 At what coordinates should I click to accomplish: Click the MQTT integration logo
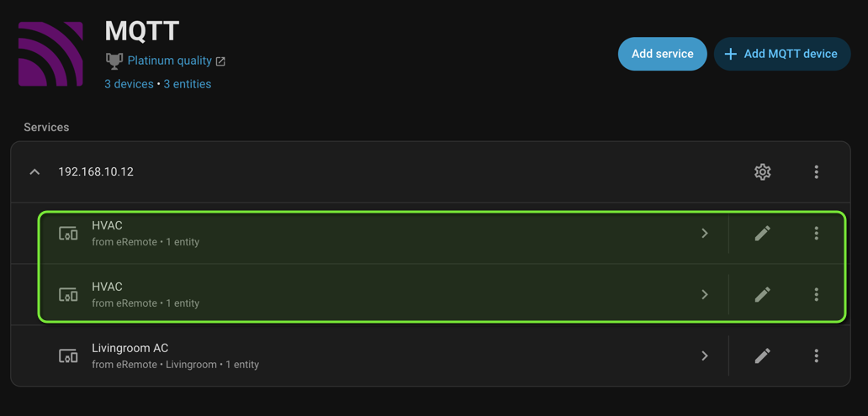pyautogui.click(x=50, y=54)
